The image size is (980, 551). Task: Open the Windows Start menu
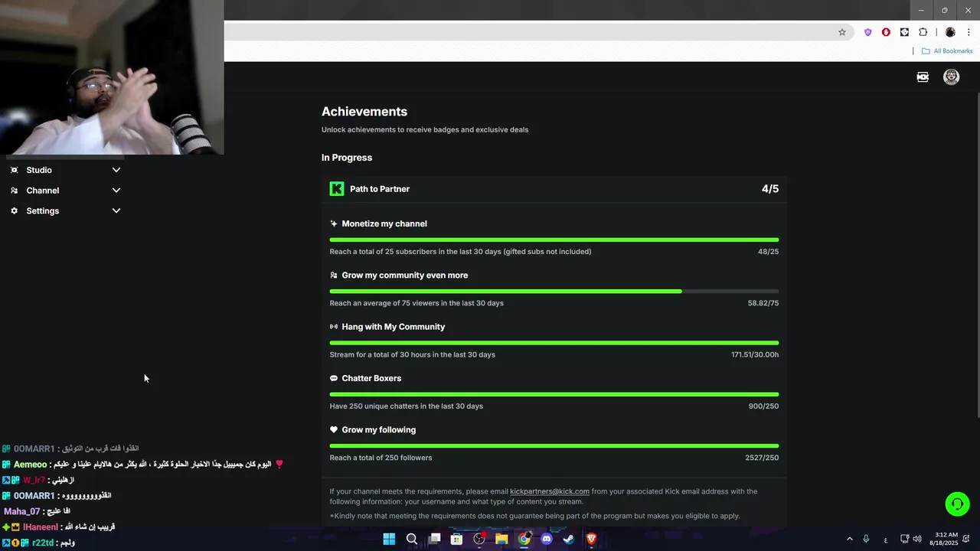(389, 539)
